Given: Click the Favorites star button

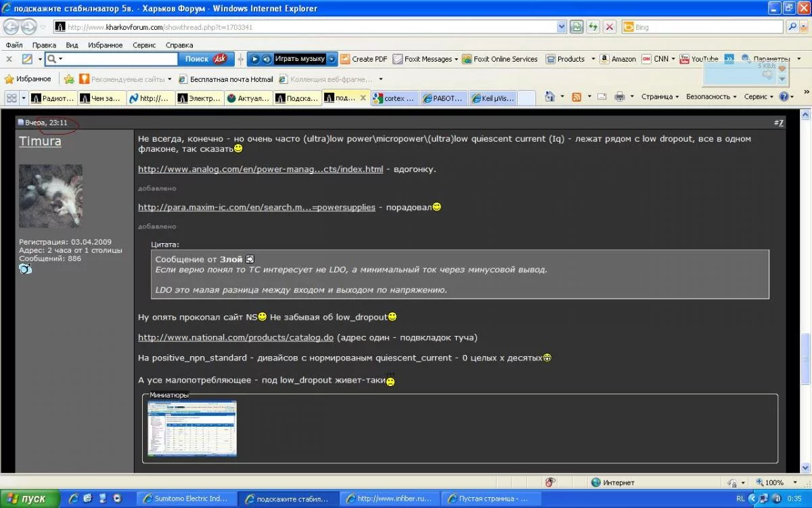Looking at the screenshot, I should (28, 79).
